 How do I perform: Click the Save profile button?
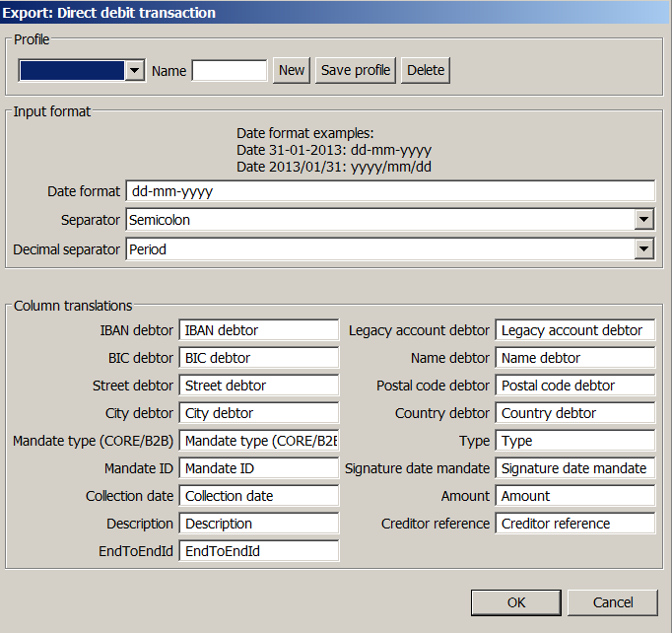pyautogui.click(x=356, y=70)
